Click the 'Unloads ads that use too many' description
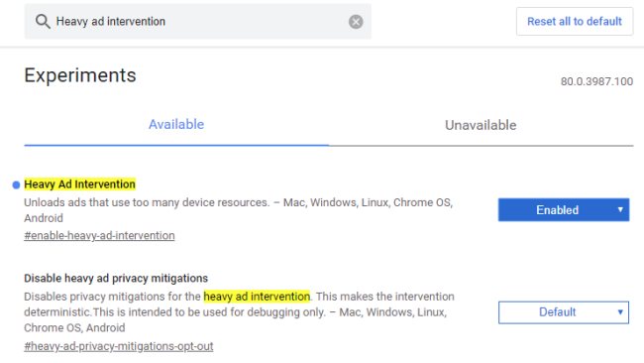 (238, 210)
